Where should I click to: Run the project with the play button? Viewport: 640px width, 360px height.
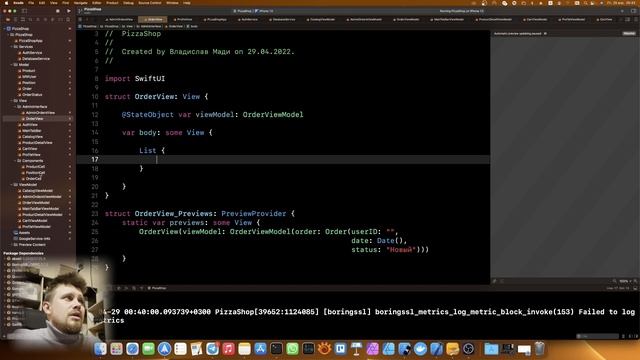point(69,11)
